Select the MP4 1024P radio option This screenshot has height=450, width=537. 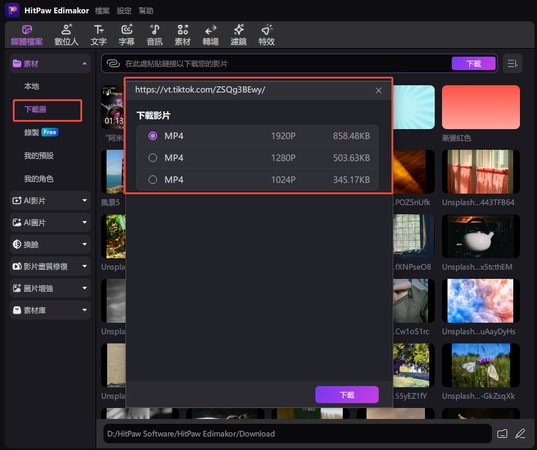153,180
